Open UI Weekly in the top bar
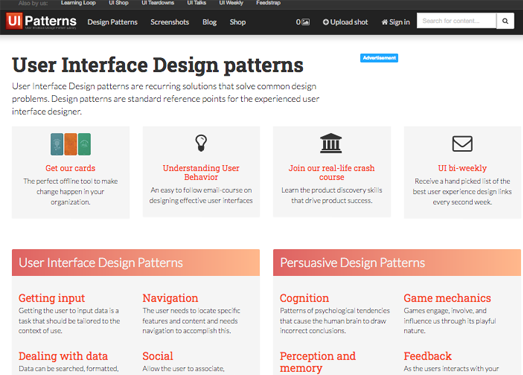 [x=231, y=3]
